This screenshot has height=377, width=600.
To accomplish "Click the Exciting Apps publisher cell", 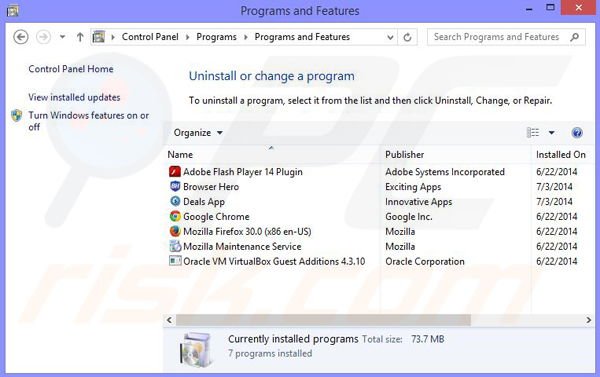I will pos(413,187).
